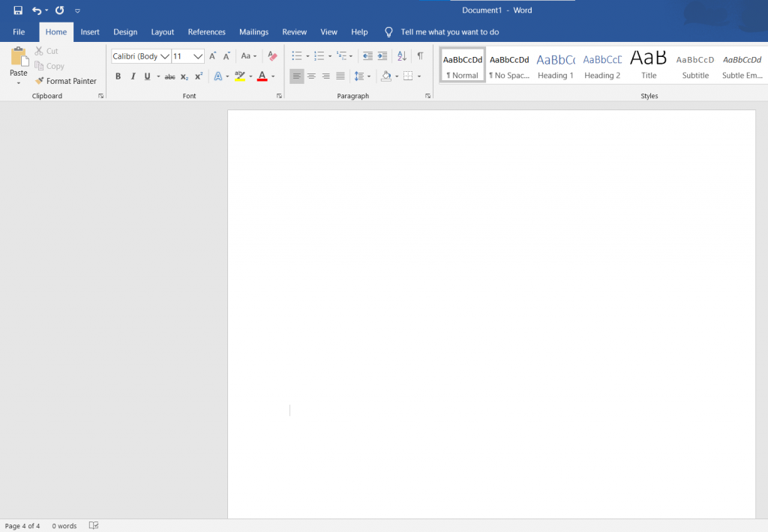This screenshot has height=532, width=768.
Task: Increase the indent level
Action: click(x=382, y=55)
